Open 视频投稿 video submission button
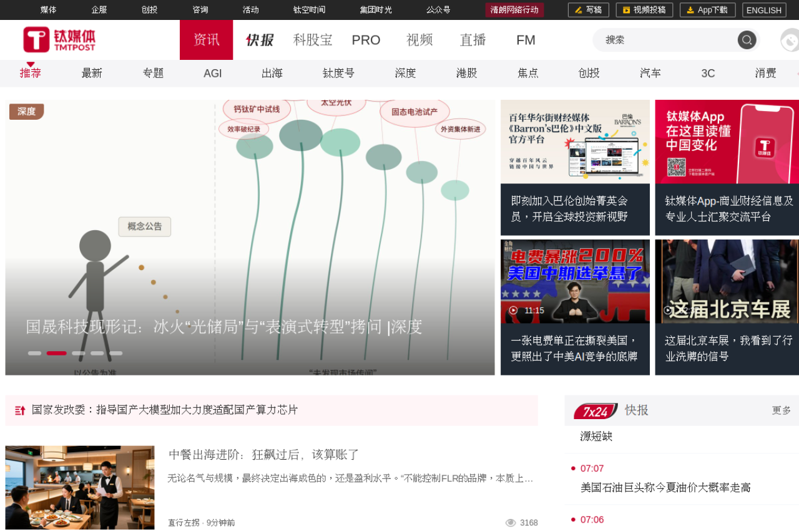Image resolution: width=799 pixels, height=532 pixels. click(x=644, y=10)
